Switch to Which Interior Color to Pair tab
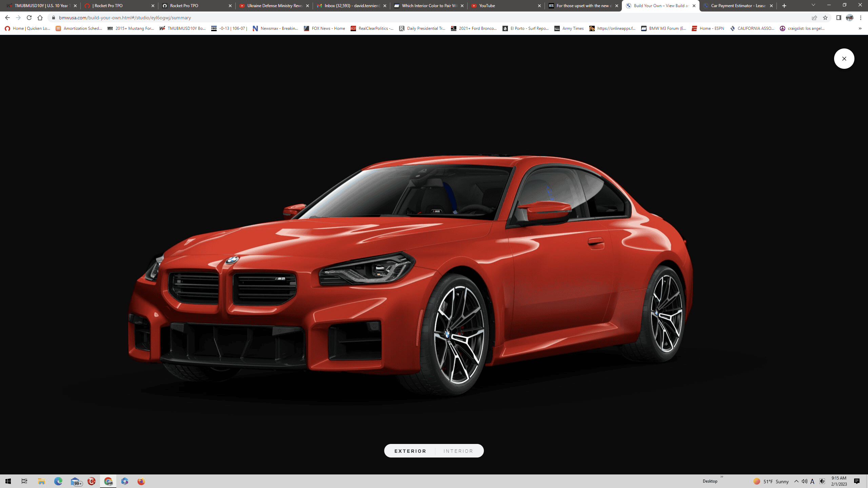This screenshot has height=488, width=868. [429, 6]
